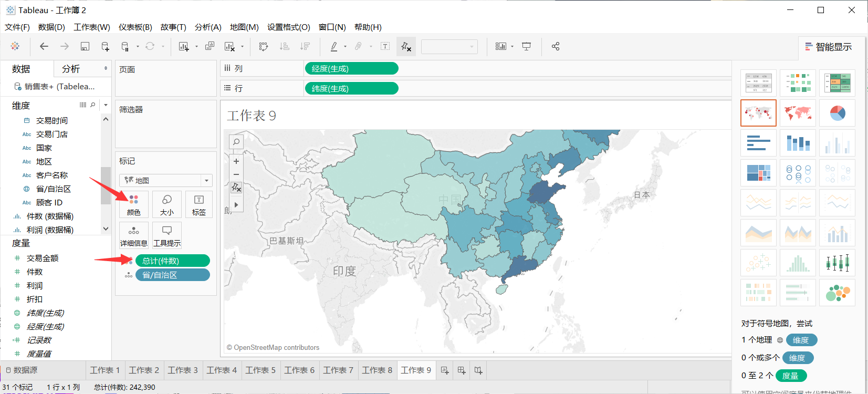
Task: Zoom in with the map plus button
Action: tap(236, 161)
